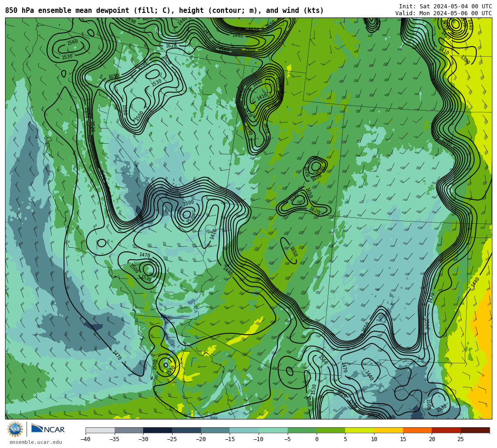The image size is (497, 448).
Task: Click the plot title '850 hPa ensemble mean dewpoint'
Action: click(x=67, y=11)
